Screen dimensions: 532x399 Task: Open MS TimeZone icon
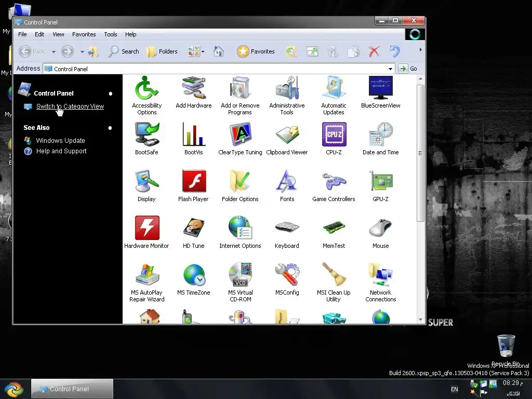pos(193,279)
